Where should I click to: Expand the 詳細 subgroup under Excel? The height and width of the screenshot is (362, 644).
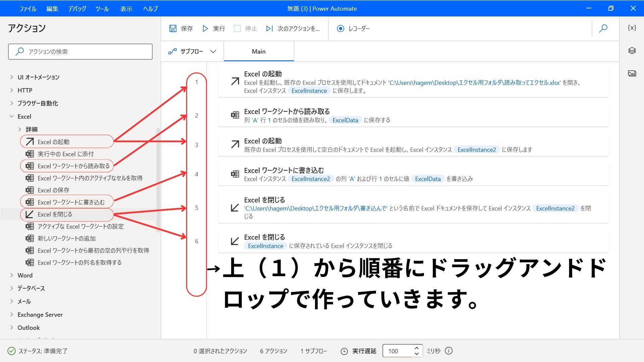pyautogui.click(x=20, y=129)
